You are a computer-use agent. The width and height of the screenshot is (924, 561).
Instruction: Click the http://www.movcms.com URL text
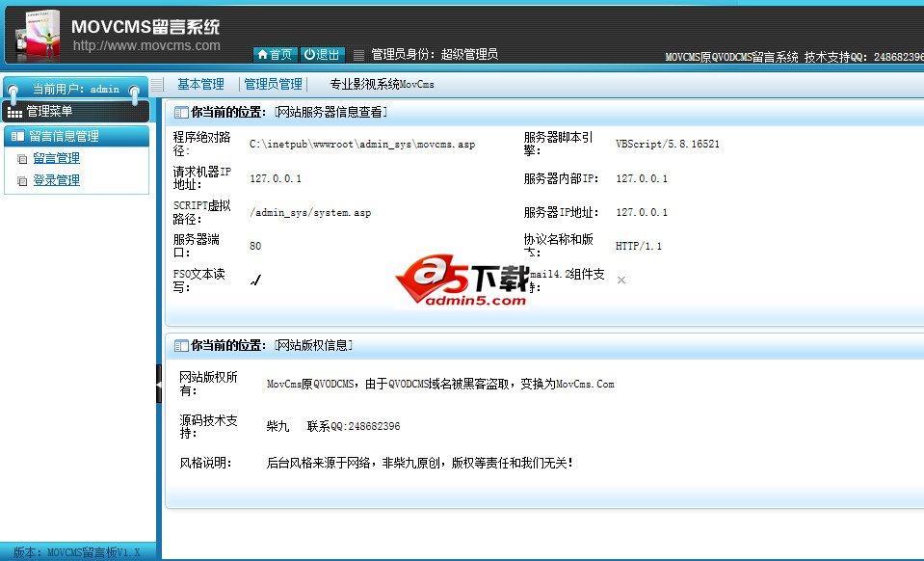coord(146,45)
